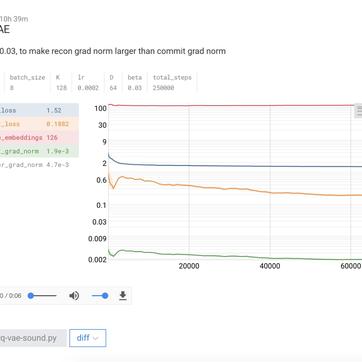Image resolution: width=362 pixels, height=362 pixels.
Task: Click the audio seek slider
Action: pyautogui.click(x=42, y=296)
